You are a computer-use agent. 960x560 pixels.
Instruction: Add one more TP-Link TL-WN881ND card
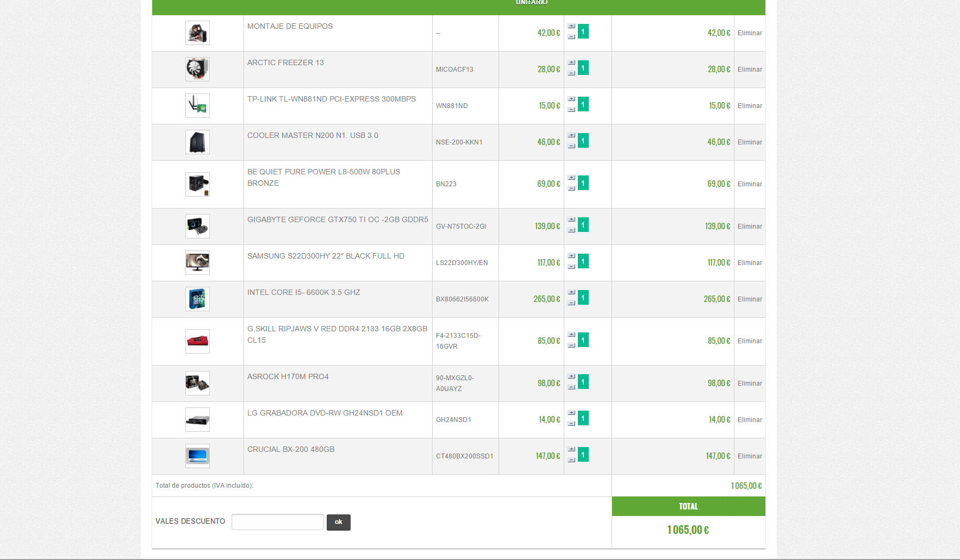tap(571, 99)
